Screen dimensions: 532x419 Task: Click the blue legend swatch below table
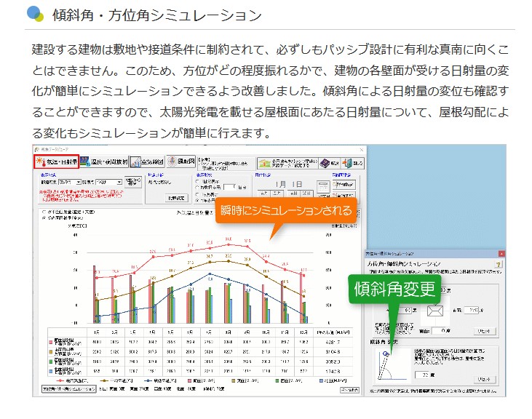pos(321,381)
